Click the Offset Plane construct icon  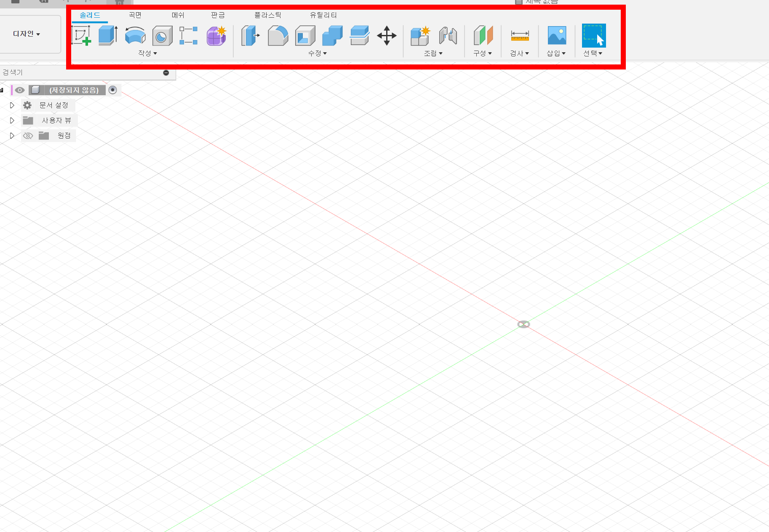point(483,35)
